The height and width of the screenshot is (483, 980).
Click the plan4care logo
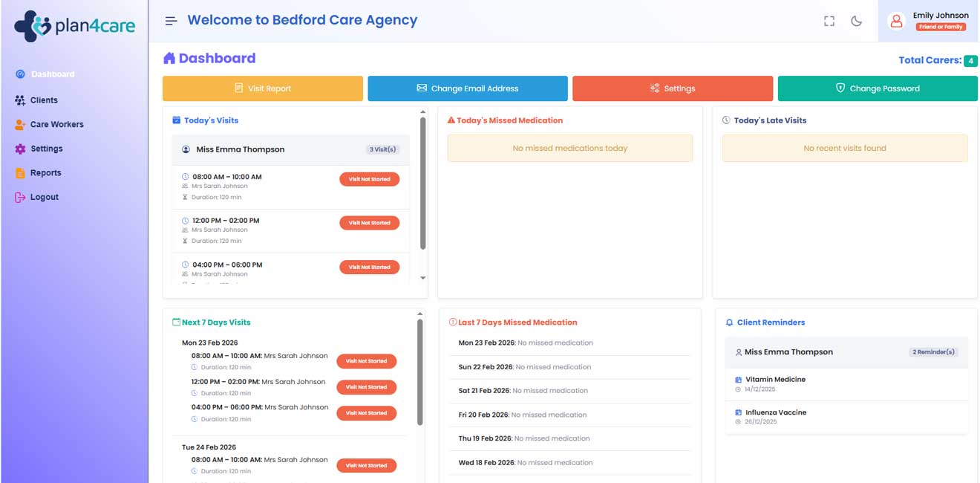[74, 26]
